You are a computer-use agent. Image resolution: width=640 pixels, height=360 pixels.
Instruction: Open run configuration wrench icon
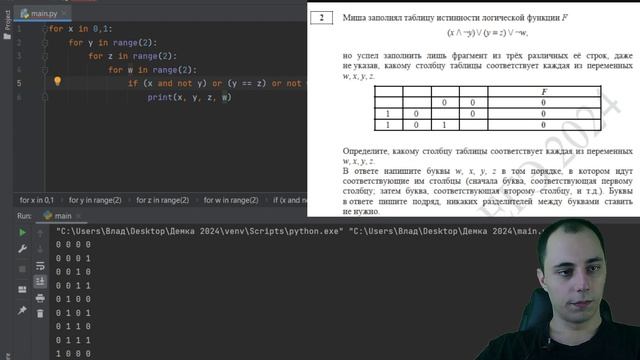pyautogui.click(x=22, y=249)
